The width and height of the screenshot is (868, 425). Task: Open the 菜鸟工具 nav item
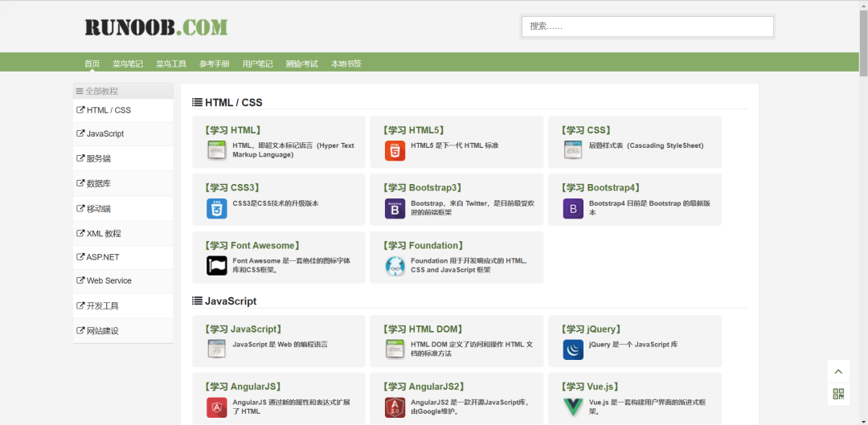[x=171, y=63]
